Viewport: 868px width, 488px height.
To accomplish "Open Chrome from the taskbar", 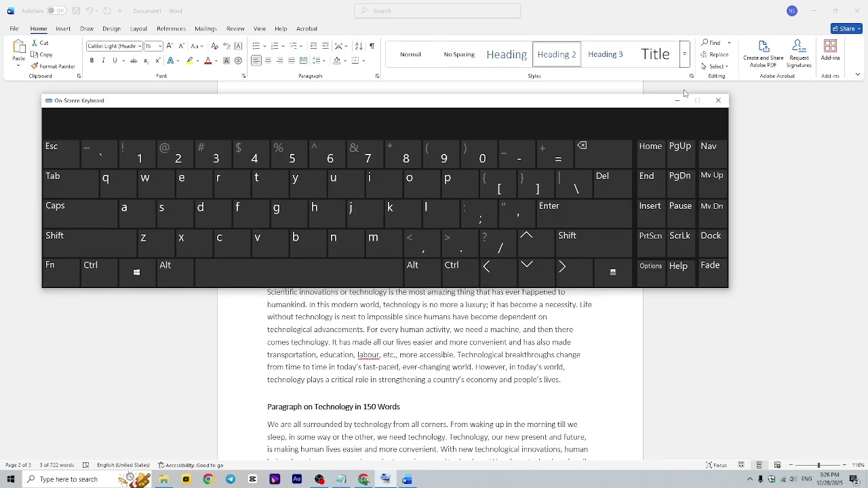I will click(208, 480).
